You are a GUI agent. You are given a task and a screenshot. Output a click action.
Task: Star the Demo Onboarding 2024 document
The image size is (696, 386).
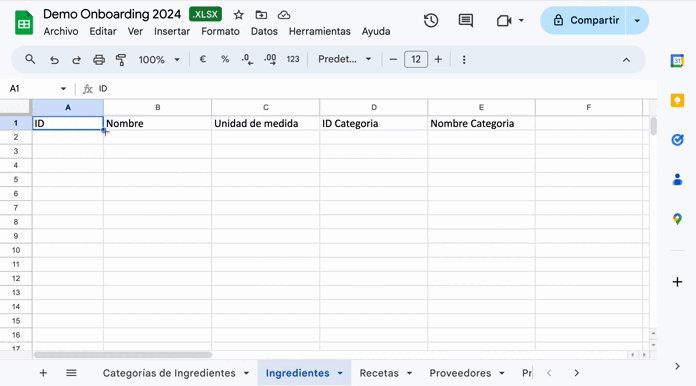coord(239,15)
